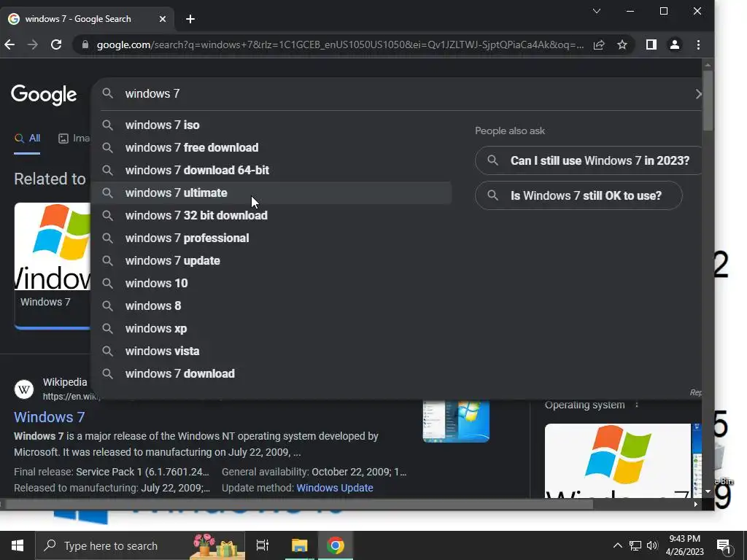Bookmark this page with star icon
Viewport: 747px width, 560px height.
pos(622,44)
